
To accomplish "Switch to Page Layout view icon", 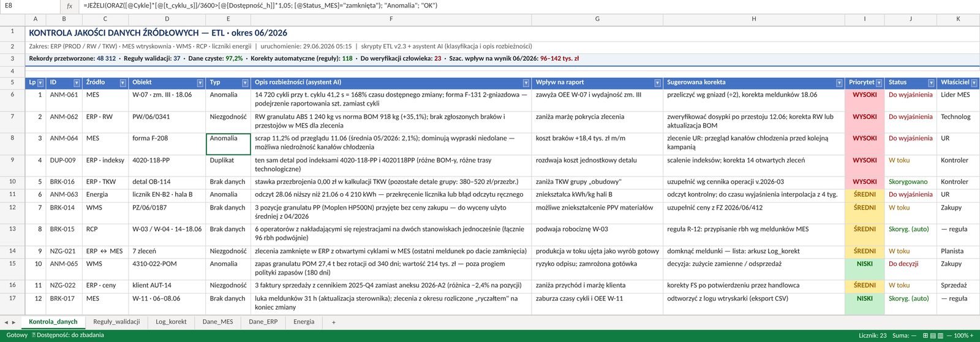I will point(933,336).
